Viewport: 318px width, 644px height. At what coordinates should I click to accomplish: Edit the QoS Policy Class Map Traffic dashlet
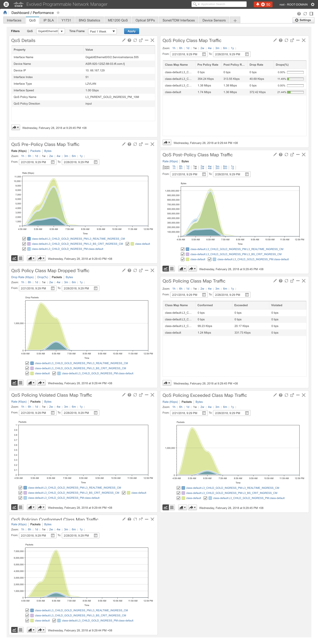click(275, 40)
